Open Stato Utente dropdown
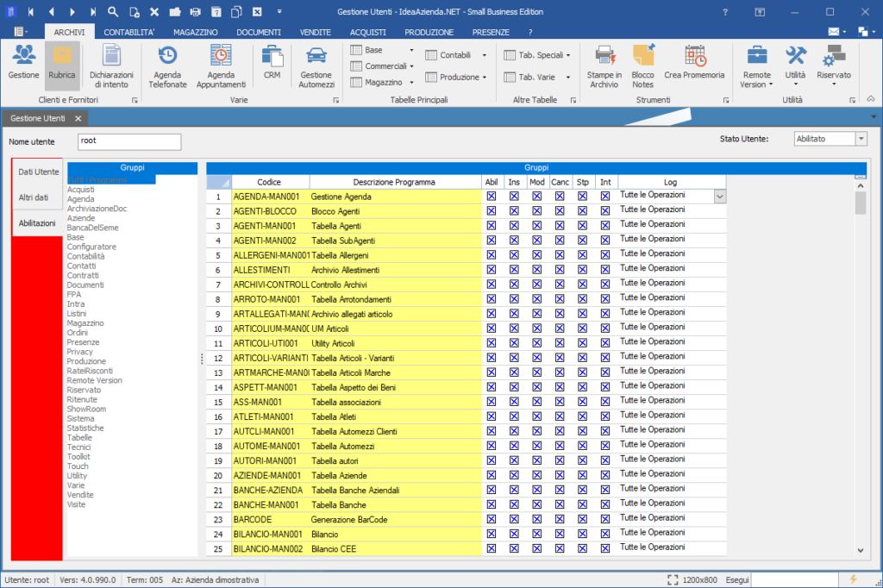883x588 pixels. [861, 139]
